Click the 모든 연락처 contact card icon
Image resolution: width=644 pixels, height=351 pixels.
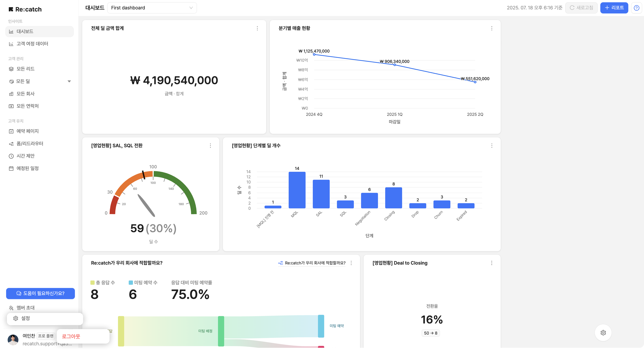pos(11,106)
